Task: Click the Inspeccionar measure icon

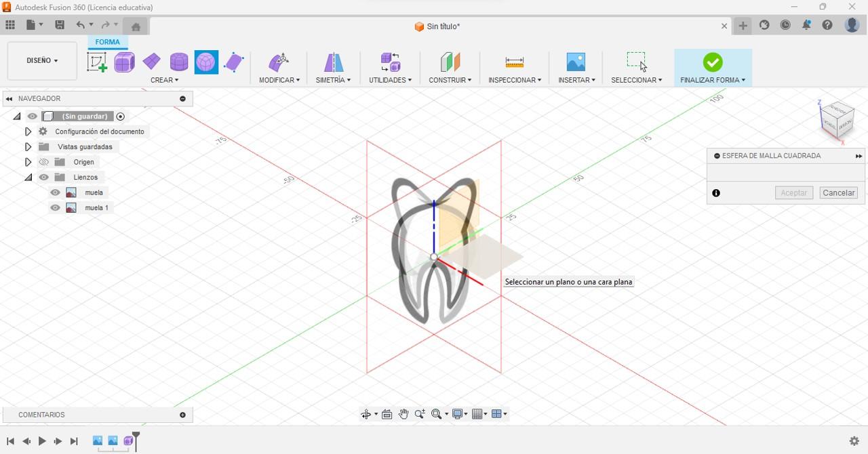Action: [515, 62]
